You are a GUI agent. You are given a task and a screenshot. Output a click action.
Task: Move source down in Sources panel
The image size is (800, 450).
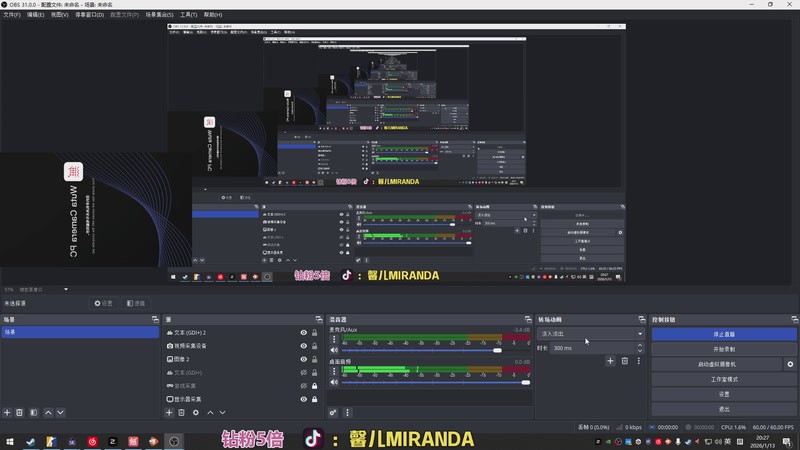[222, 412]
